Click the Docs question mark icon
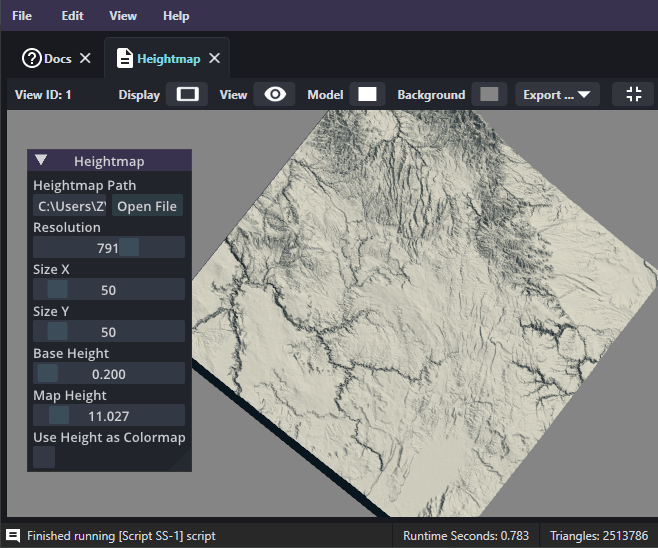This screenshot has height=548, width=658. pyautogui.click(x=31, y=58)
